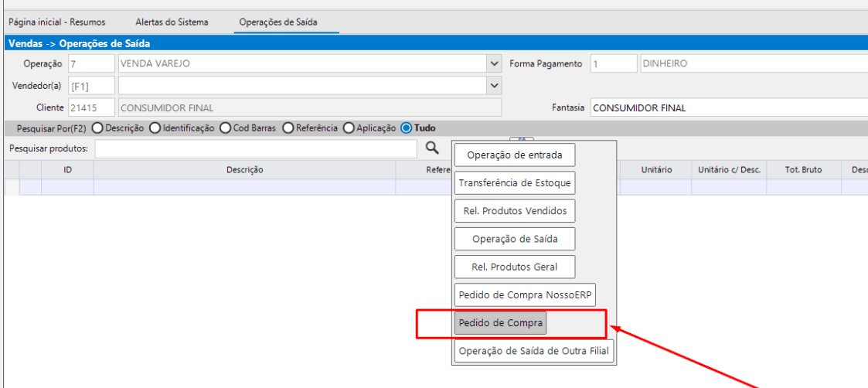
Task: Click the Vendedor(a) [F1] code field
Action: [x=91, y=85]
